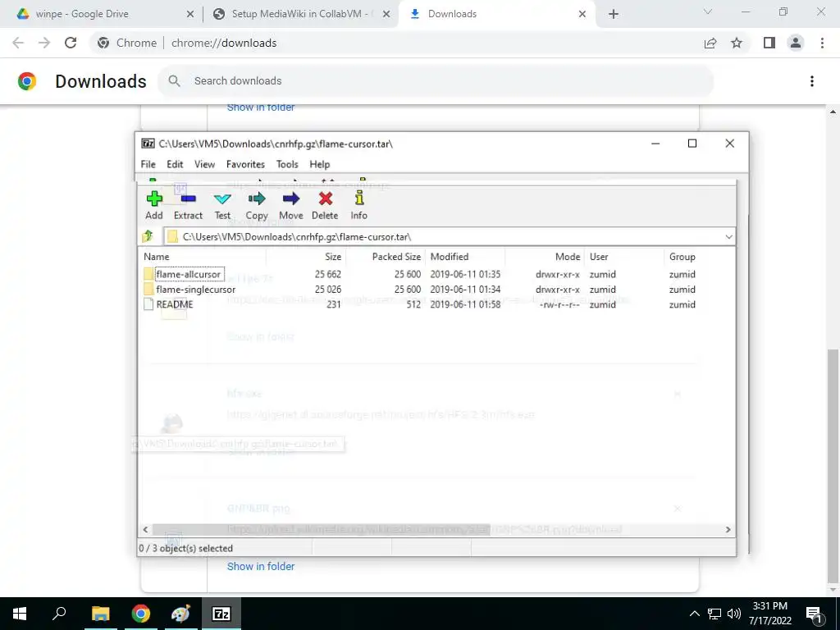The height and width of the screenshot is (630, 840).
Task: Click Chrome icon in taskbar
Action: click(141, 614)
